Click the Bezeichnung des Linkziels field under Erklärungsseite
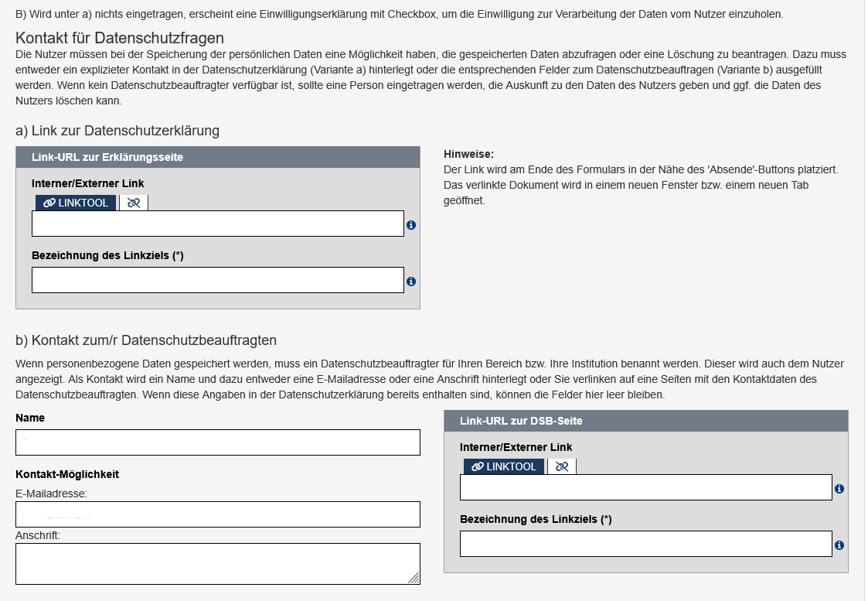This screenshot has height=601, width=868. pos(218,279)
